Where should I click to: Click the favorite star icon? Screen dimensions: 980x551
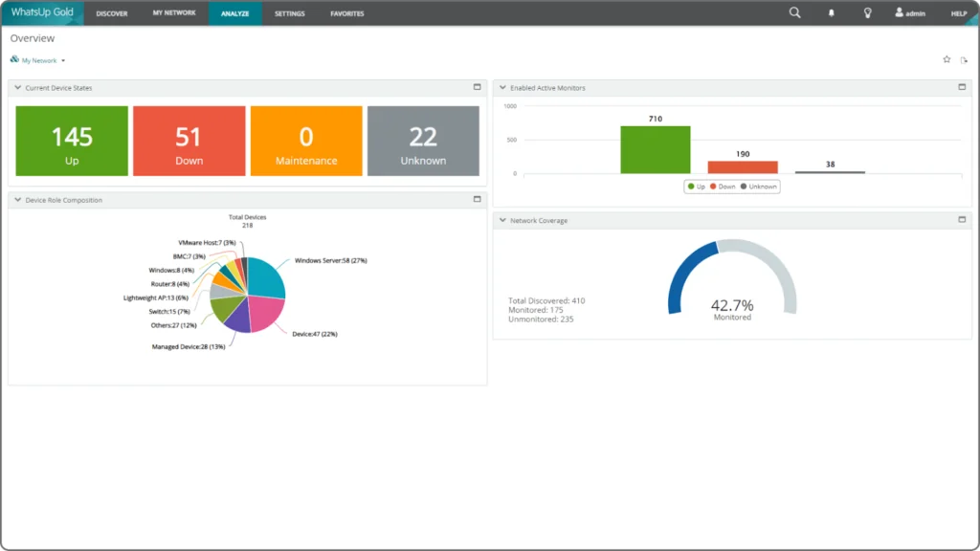click(947, 59)
